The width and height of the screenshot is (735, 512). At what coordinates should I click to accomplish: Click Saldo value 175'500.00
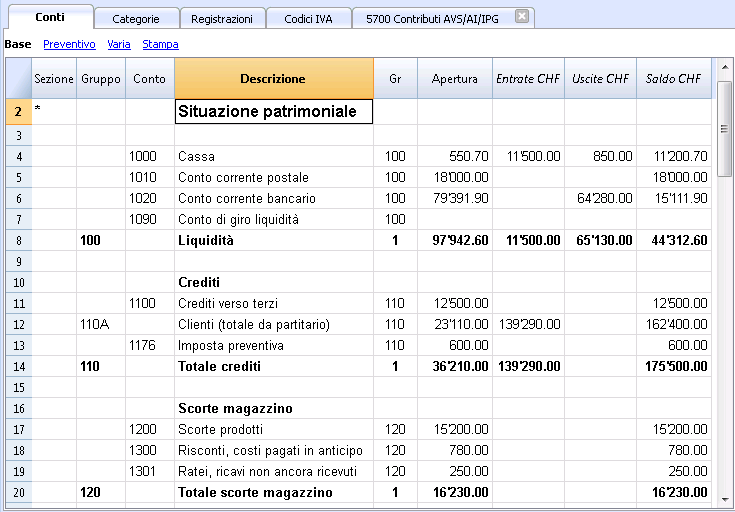[676, 366]
